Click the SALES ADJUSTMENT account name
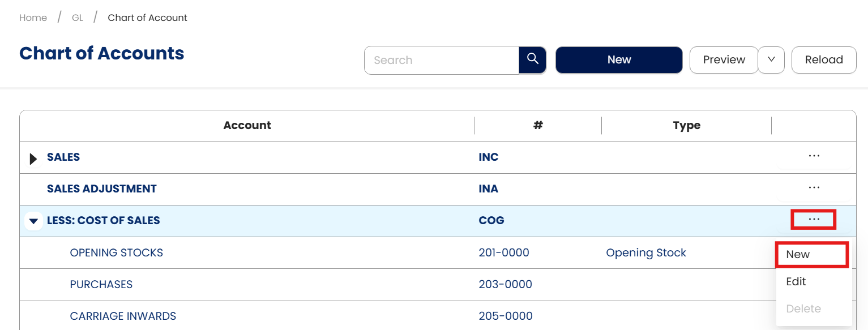The height and width of the screenshot is (330, 868). click(x=101, y=189)
